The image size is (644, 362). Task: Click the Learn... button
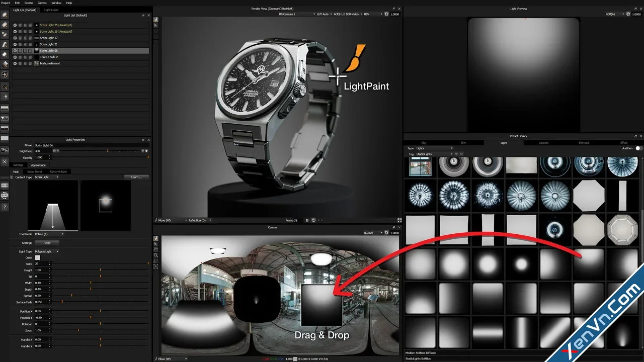coord(136,177)
